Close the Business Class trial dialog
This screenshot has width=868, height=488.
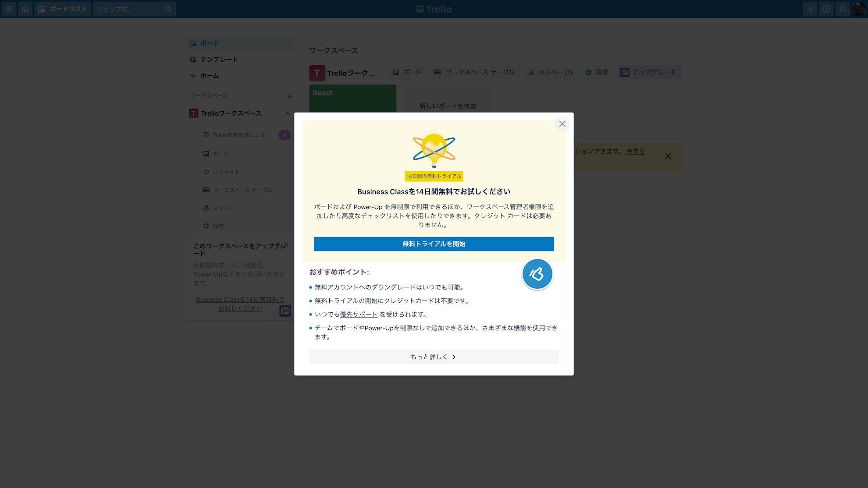pyautogui.click(x=562, y=124)
